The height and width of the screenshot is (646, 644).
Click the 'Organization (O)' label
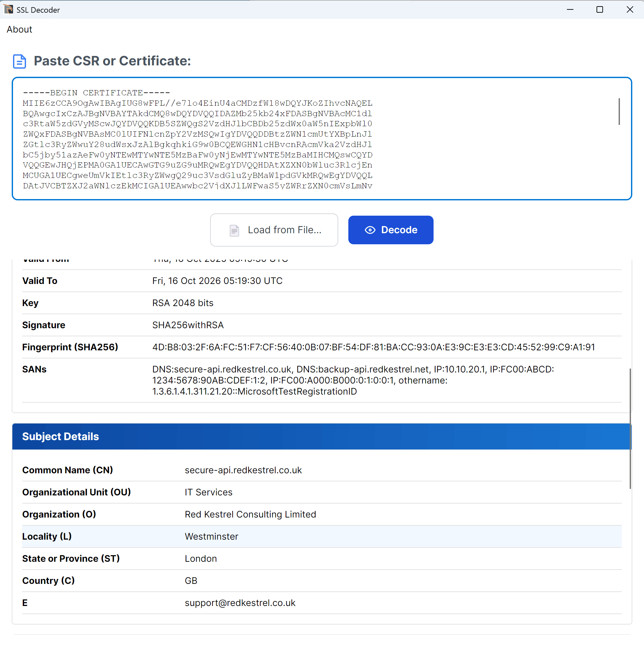59,514
